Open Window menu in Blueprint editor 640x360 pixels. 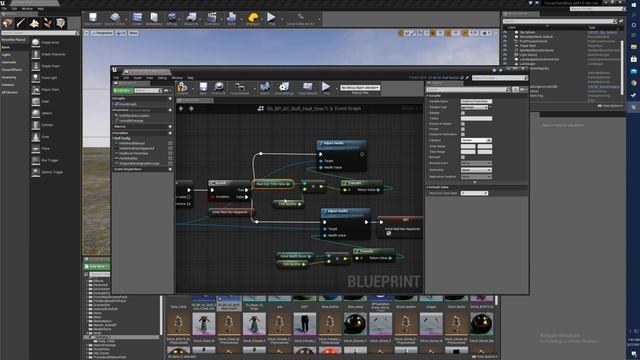pos(177,78)
